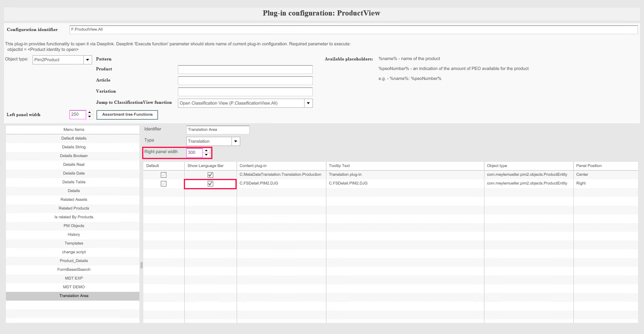The height and width of the screenshot is (334, 644).
Task: Open the FormBasedSearch menu item
Action: point(74,270)
